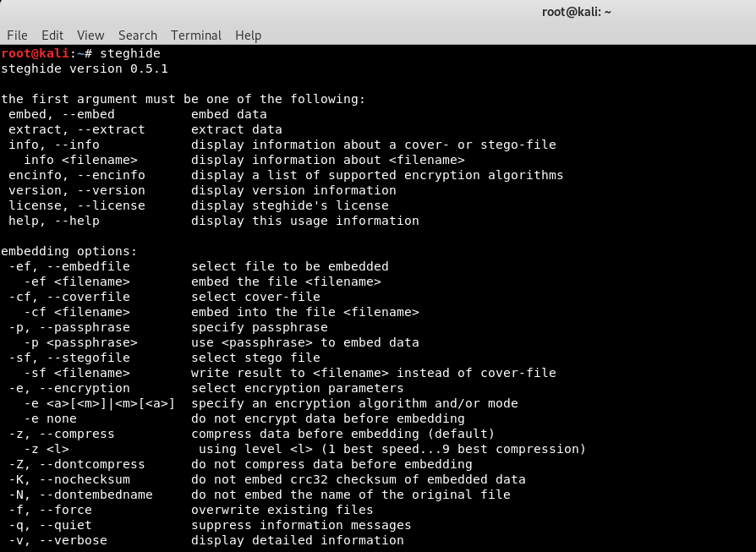This screenshot has width=756, height=552.
Task: Click the typed steghide command
Action: (130, 53)
